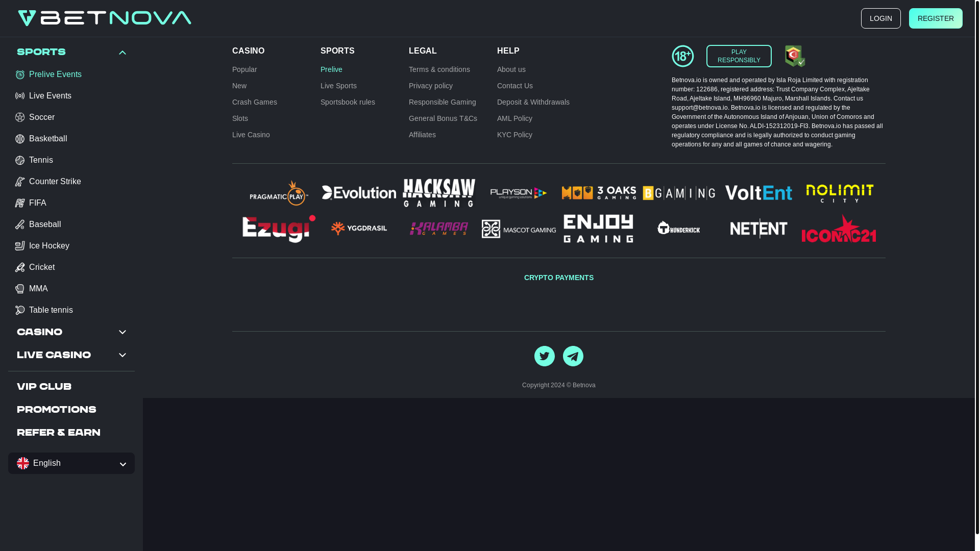This screenshot has width=980, height=551.
Task: Click the Tennis ball icon
Action: tap(20, 160)
